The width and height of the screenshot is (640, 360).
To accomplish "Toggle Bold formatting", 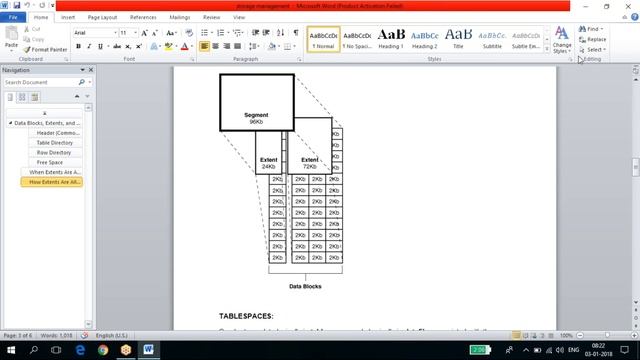I will pyautogui.click(x=78, y=47).
